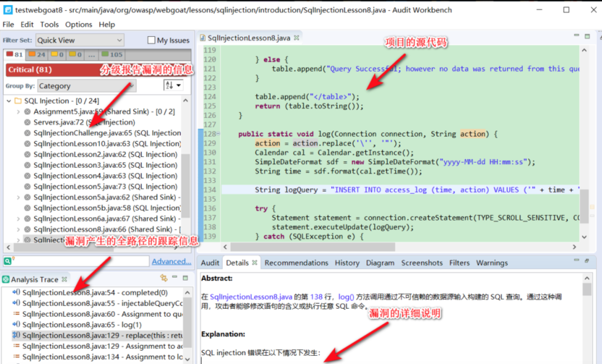The height and width of the screenshot is (364, 602).
Task: Collapse the method fold marker at line 128
Action: tap(218, 134)
